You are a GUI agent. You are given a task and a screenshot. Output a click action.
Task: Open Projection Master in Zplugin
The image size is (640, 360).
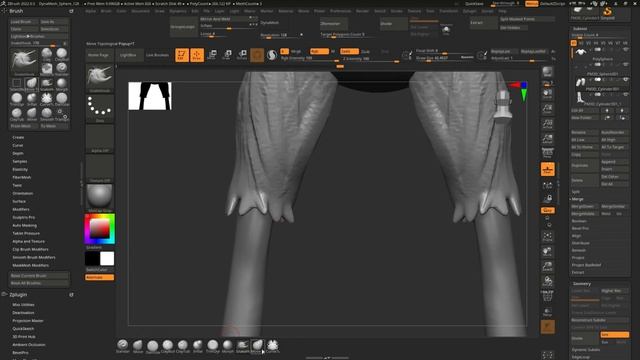tap(28, 321)
